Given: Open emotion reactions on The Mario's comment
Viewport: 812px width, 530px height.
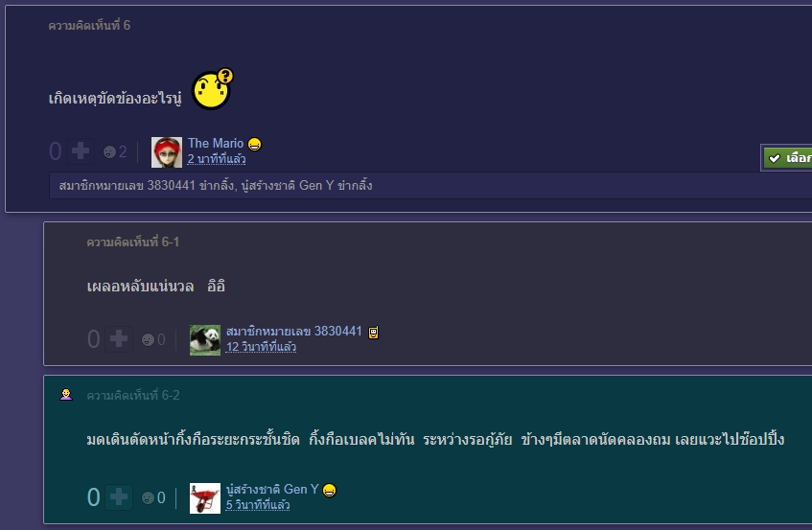Looking at the screenshot, I should pyautogui.click(x=114, y=151).
